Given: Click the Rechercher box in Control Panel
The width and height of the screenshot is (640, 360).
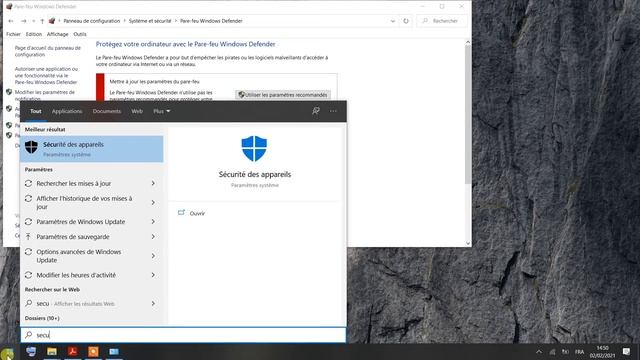Looking at the screenshot, I should coord(442,21).
